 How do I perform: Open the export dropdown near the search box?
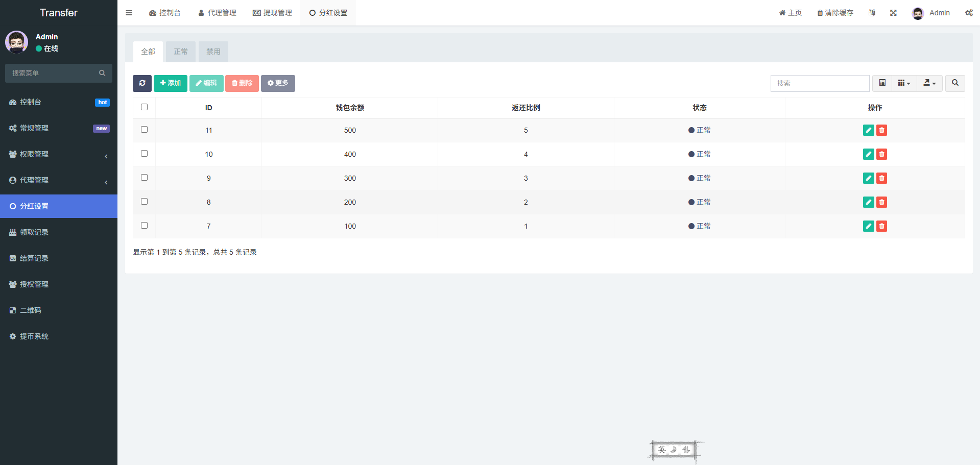(929, 83)
